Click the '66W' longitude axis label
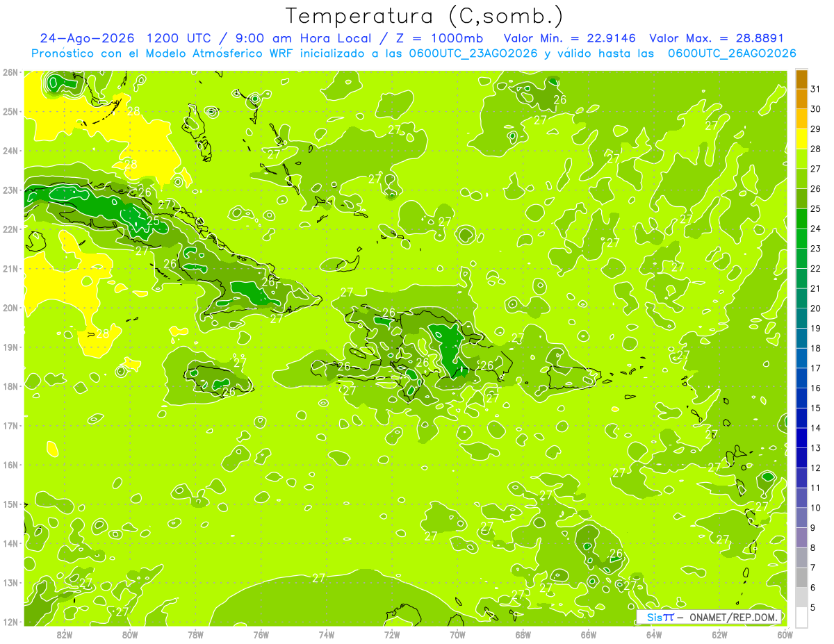 pos(589,634)
